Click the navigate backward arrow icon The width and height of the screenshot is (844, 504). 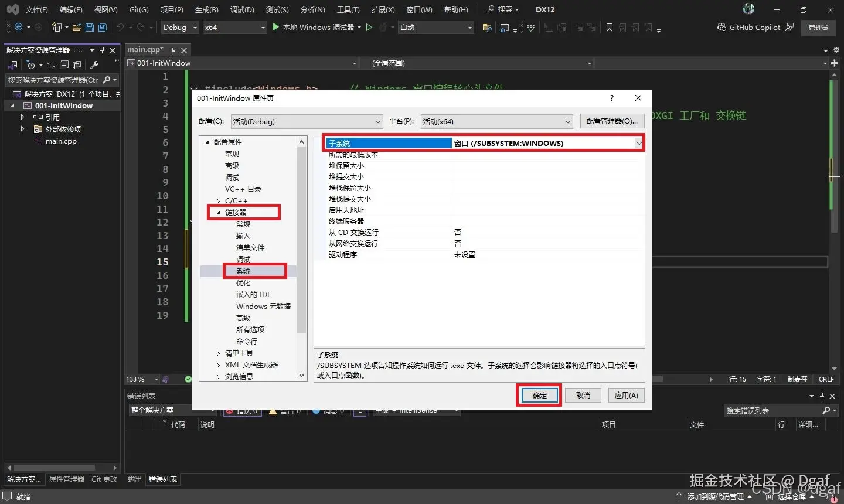18,27
